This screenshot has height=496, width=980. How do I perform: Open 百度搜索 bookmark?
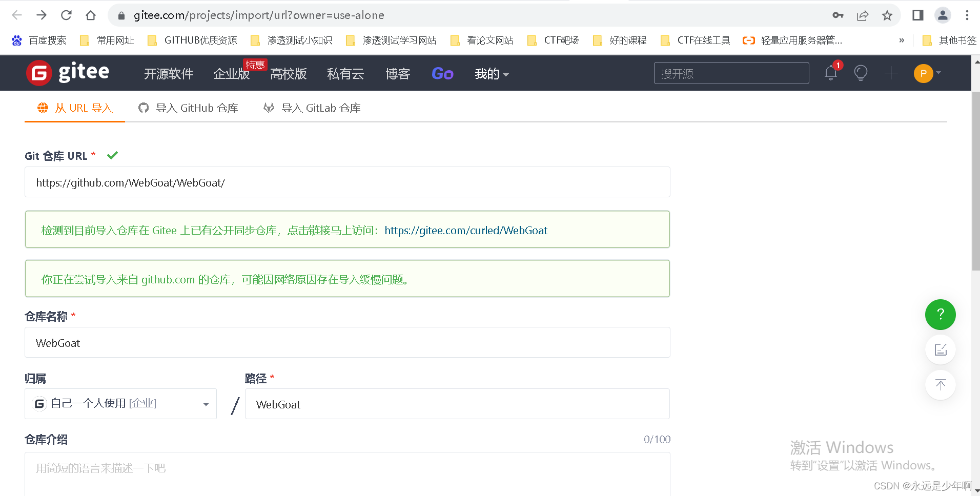click(39, 40)
